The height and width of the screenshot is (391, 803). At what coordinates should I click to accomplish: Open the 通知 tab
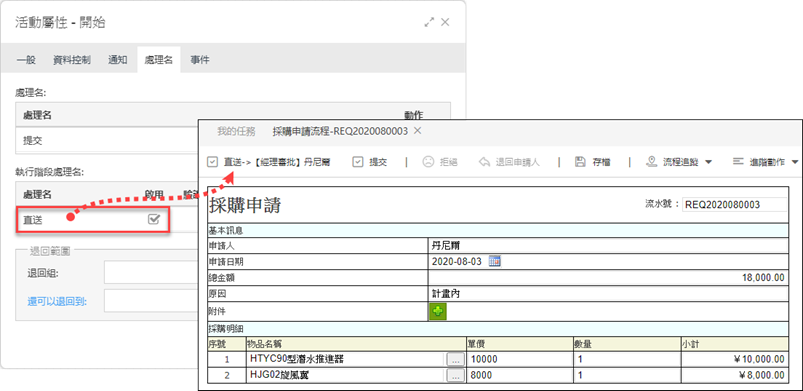point(117,60)
